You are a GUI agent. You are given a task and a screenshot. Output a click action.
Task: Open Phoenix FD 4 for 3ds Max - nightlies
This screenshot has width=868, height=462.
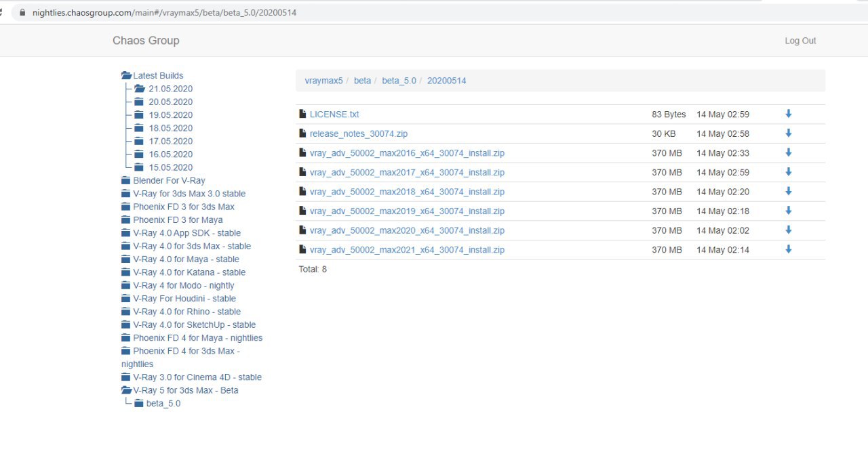(181, 357)
